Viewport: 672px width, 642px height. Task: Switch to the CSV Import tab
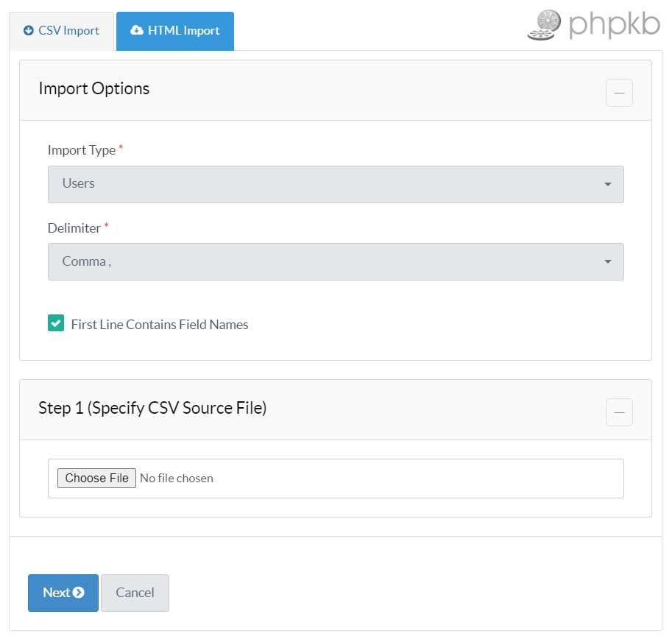pos(62,31)
